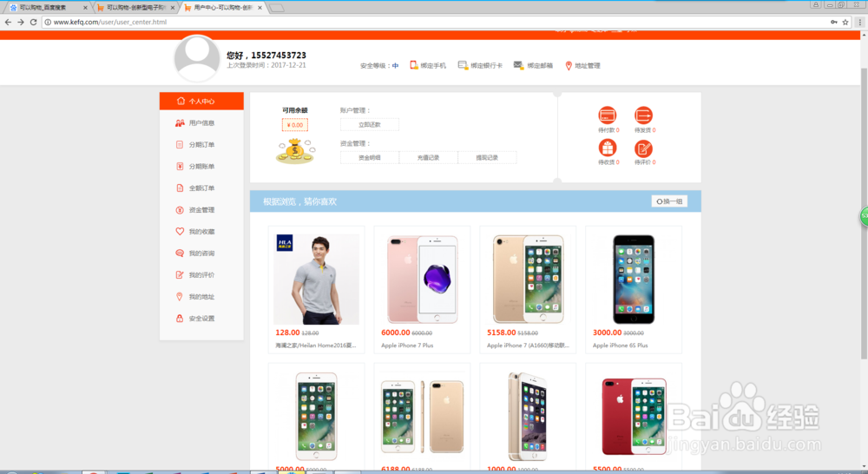The height and width of the screenshot is (474, 868).
Task: Click the 待发货 shipping icon
Action: pyautogui.click(x=643, y=115)
